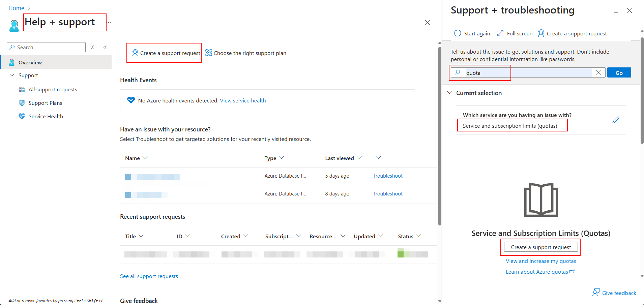Collapse the Support tree section

coord(12,75)
